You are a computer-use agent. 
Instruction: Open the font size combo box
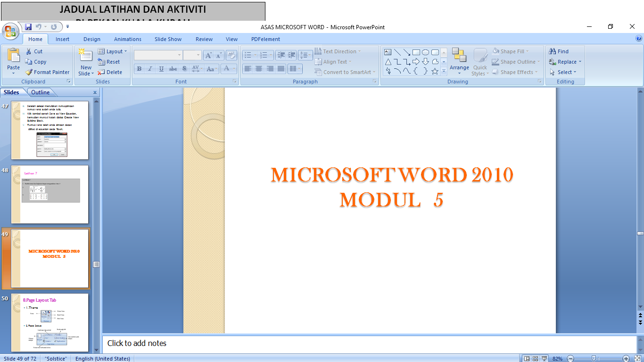(192, 55)
